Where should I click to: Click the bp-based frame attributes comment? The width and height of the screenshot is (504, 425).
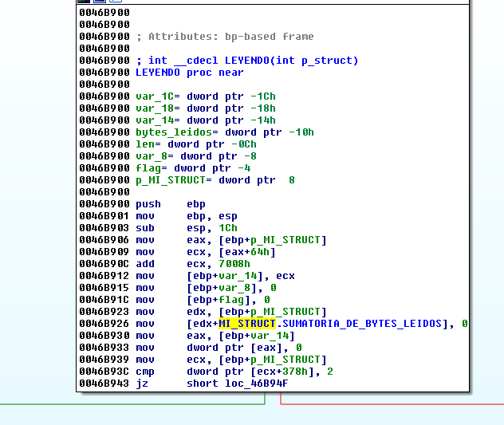point(225,37)
